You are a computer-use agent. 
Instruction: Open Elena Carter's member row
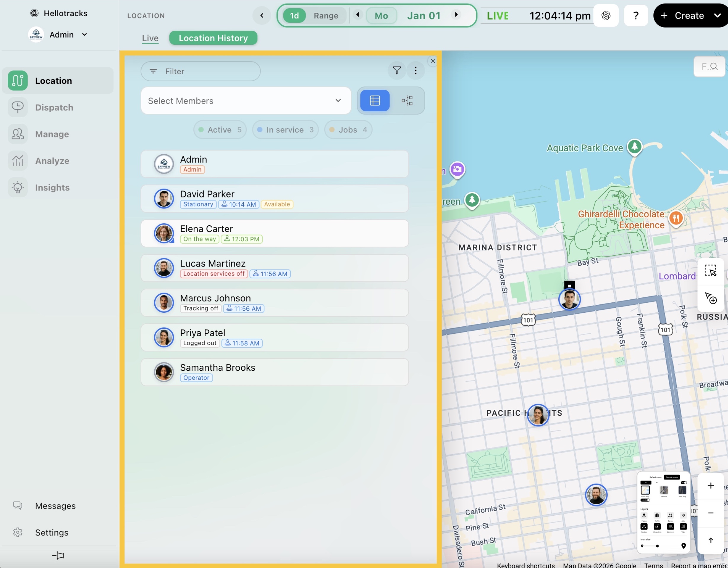(x=274, y=233)
